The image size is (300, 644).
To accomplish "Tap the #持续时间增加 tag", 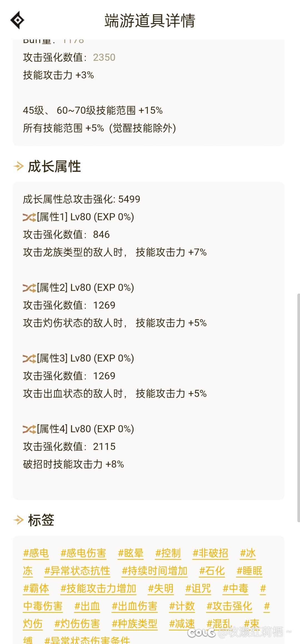I will [155, 571].
